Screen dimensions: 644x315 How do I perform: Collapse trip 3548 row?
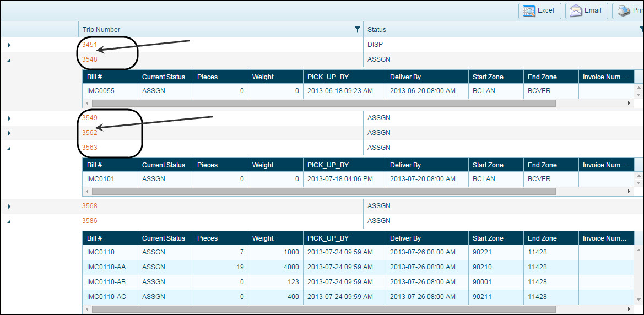9,60
